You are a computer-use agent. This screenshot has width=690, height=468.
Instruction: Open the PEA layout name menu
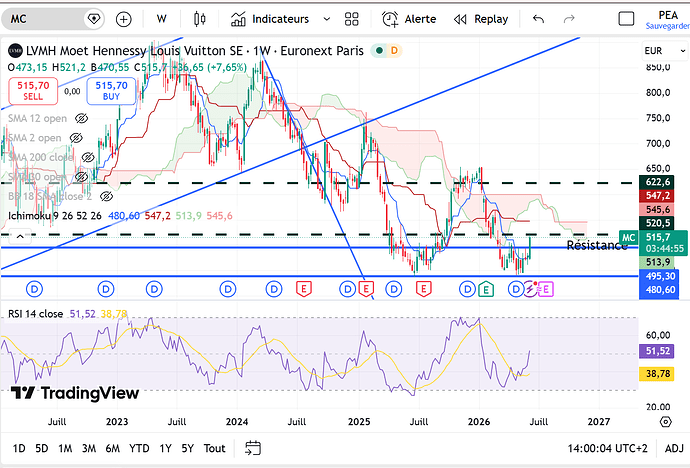668,15
